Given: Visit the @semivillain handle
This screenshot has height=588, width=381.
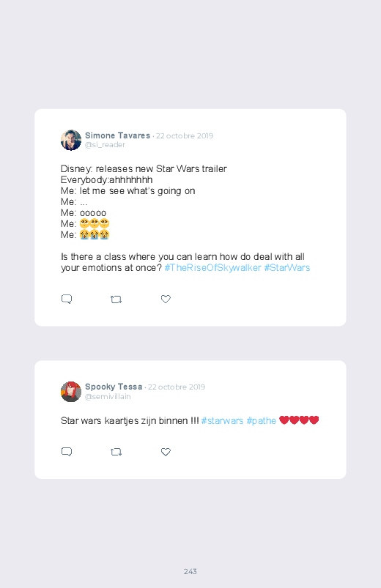Looking at the screenshot, I should (108, 396).
